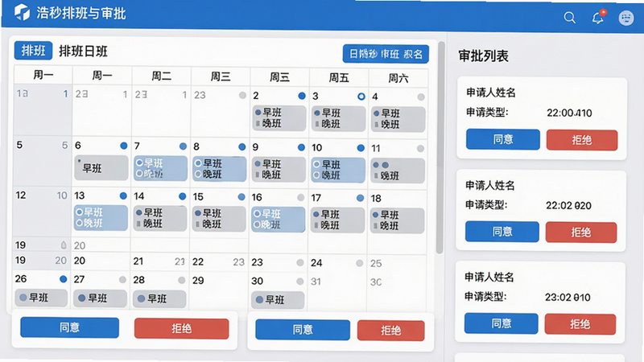Image resolution: width=644 pixels, height=362 pixels.
Task: Open the user avatar menu
Action: pyautogui.click(x=626, y=18)
